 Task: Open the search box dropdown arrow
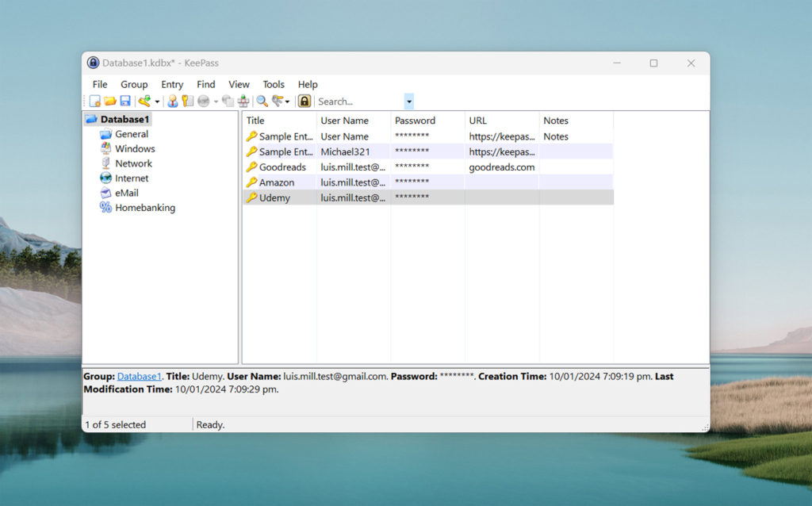(x=408, y=102)
